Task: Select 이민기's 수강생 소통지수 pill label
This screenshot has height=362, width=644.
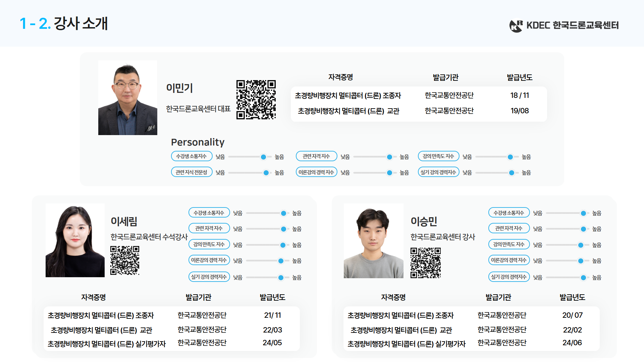Action: (192, 156)
